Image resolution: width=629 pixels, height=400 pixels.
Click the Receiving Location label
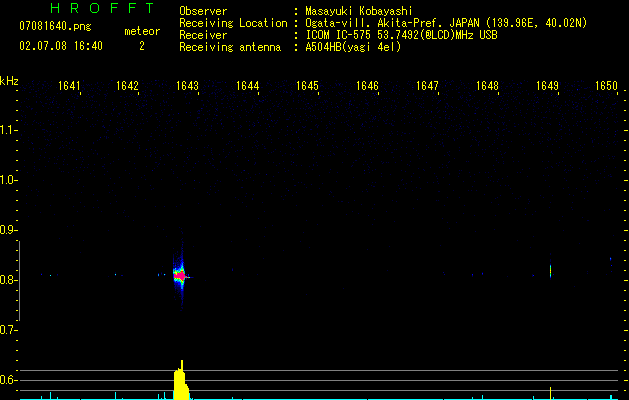click(x=233, y=23)
